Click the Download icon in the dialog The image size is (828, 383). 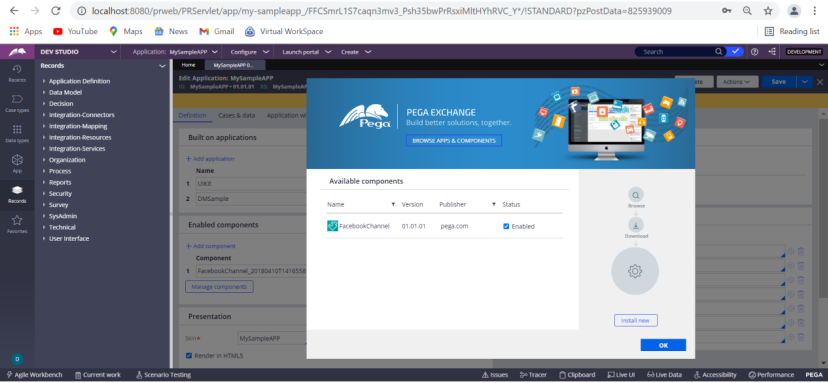pos(635,225)
